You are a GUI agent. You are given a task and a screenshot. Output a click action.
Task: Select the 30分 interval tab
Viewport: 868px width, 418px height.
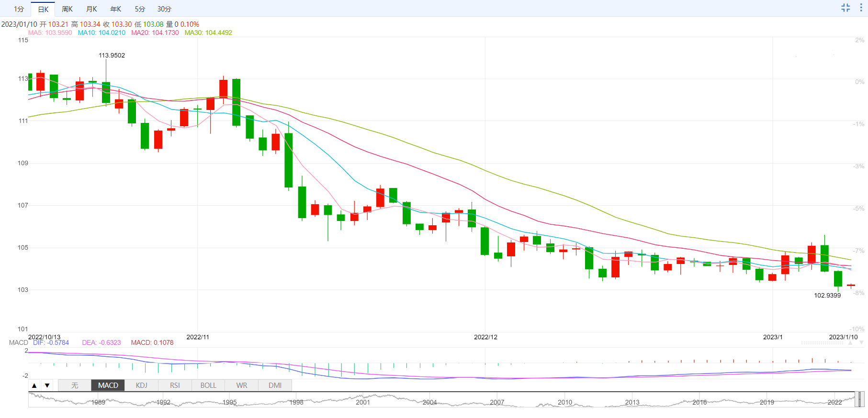[x=164, y=9]
